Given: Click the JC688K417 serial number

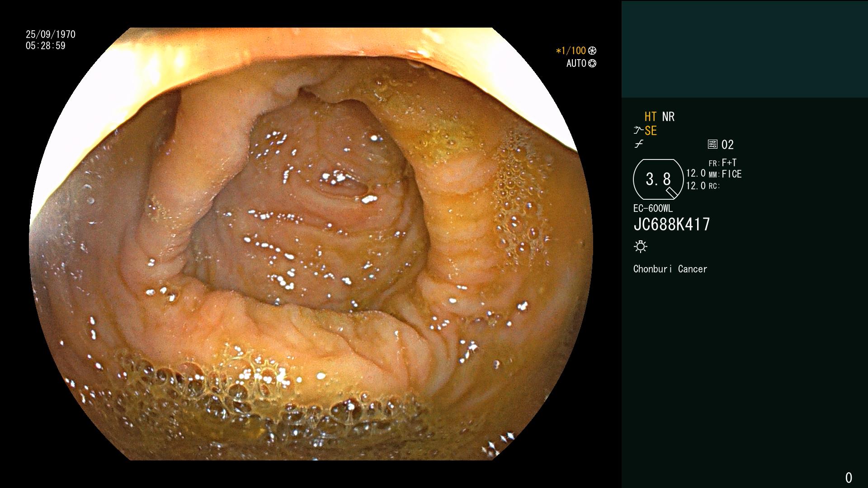Looking at the screenshot, I should [672, 224].
